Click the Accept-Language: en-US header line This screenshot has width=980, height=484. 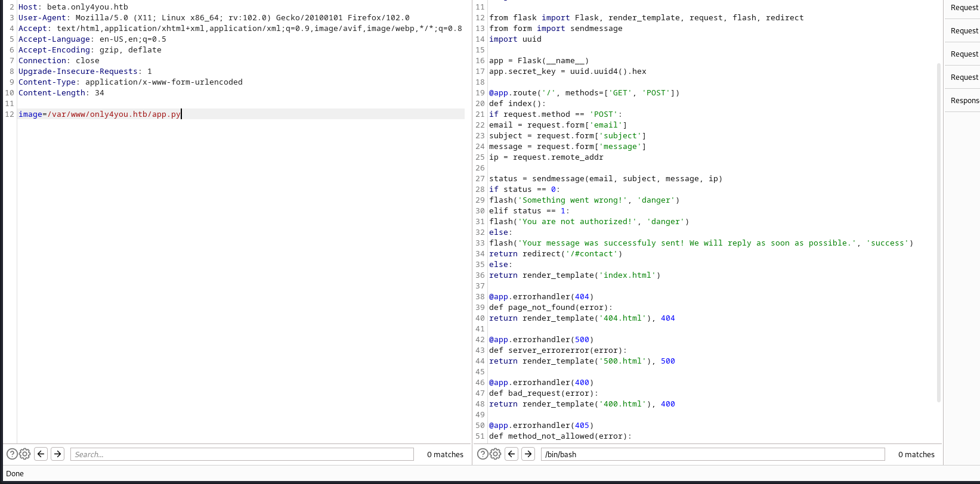pyautogui.click(x=92, y=39)
